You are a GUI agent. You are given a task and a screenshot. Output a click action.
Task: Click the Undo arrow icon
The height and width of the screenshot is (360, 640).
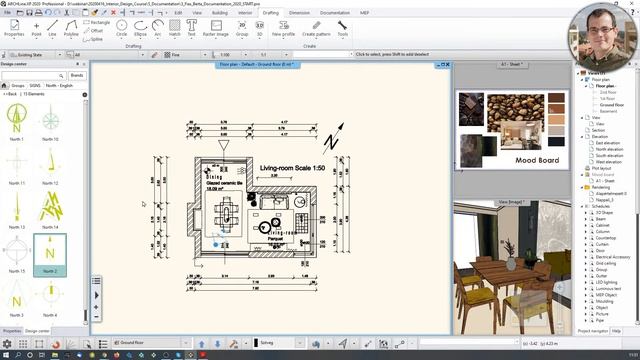point(48,13)
